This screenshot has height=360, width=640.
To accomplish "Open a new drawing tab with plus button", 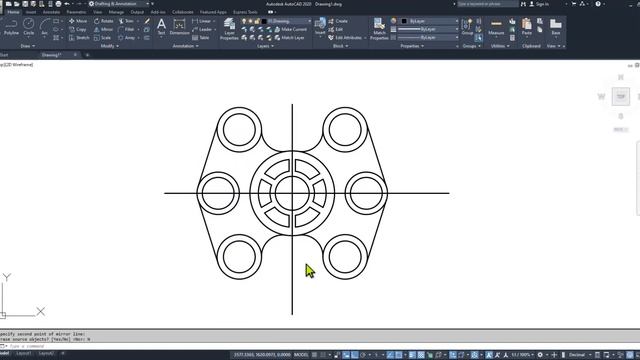I will [87, 55].
